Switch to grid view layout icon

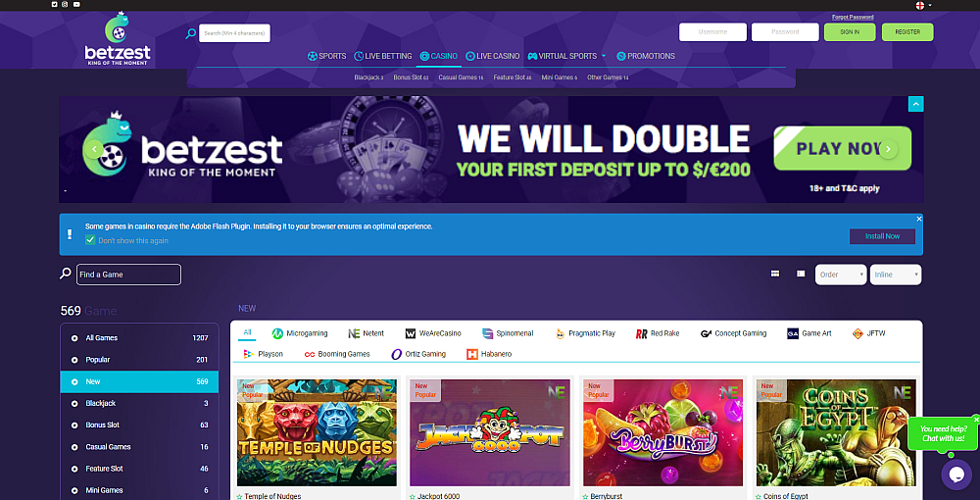coord(775,274)
